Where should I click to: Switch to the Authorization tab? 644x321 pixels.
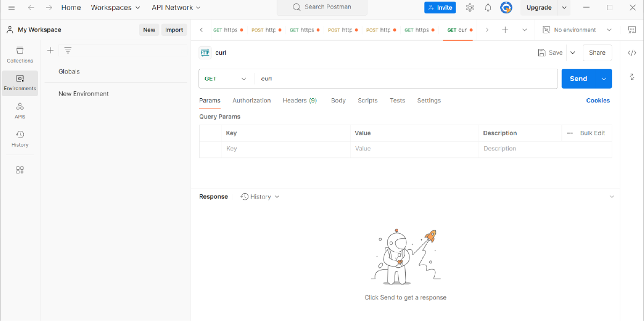[x=252, y=100]
